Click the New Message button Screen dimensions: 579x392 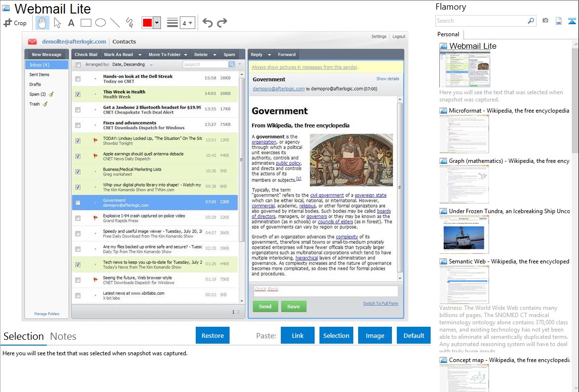coord(46,55)
